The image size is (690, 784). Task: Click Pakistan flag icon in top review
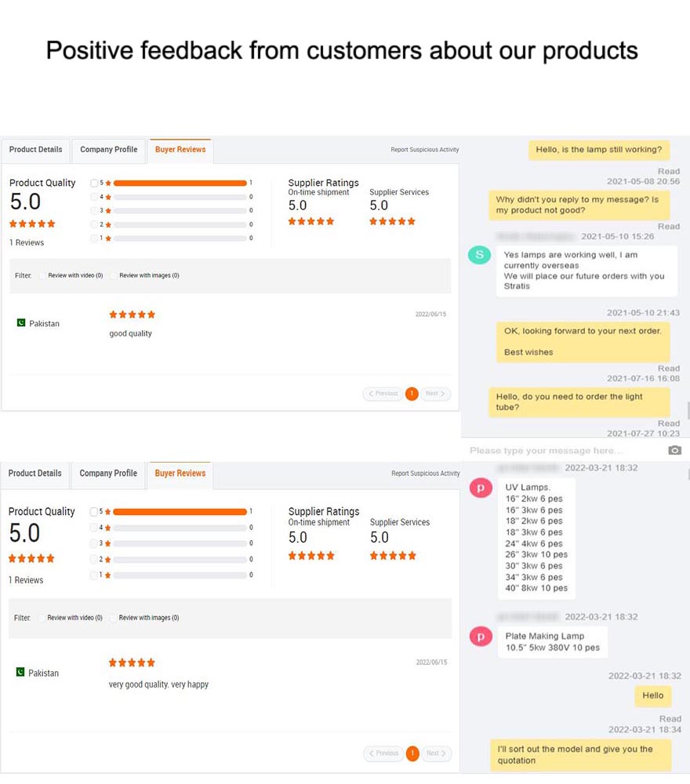click(x=21, y=323)
